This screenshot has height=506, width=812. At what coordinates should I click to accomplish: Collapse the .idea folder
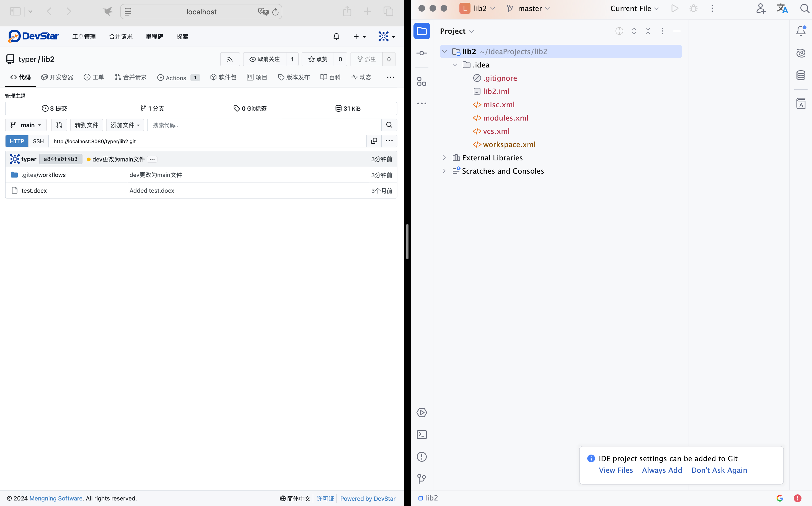455,65
